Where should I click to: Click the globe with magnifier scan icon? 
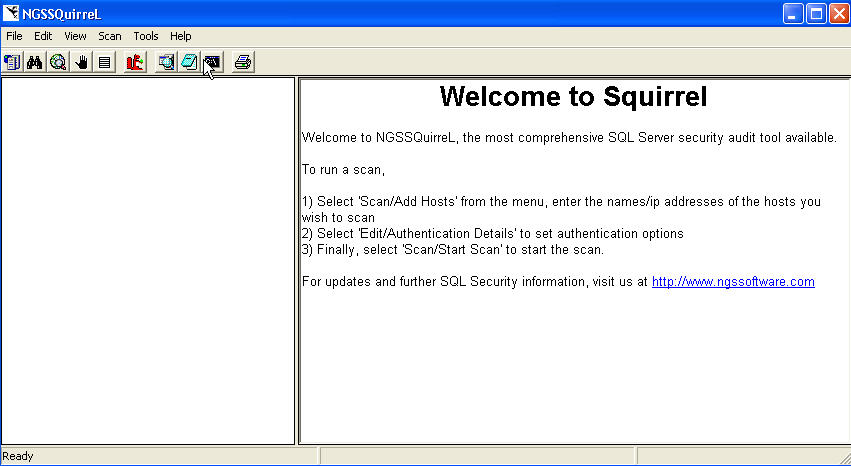tap(58, 62)
